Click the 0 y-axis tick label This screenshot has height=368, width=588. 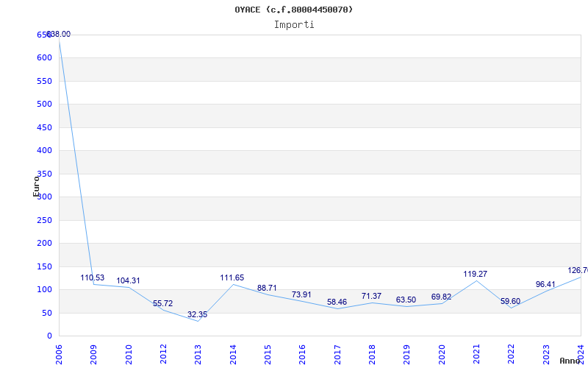pyautogui.click(x=49, y=336)
